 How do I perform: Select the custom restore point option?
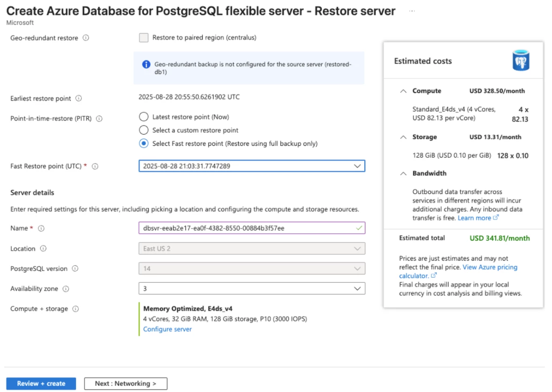click(x=144, y=130)
